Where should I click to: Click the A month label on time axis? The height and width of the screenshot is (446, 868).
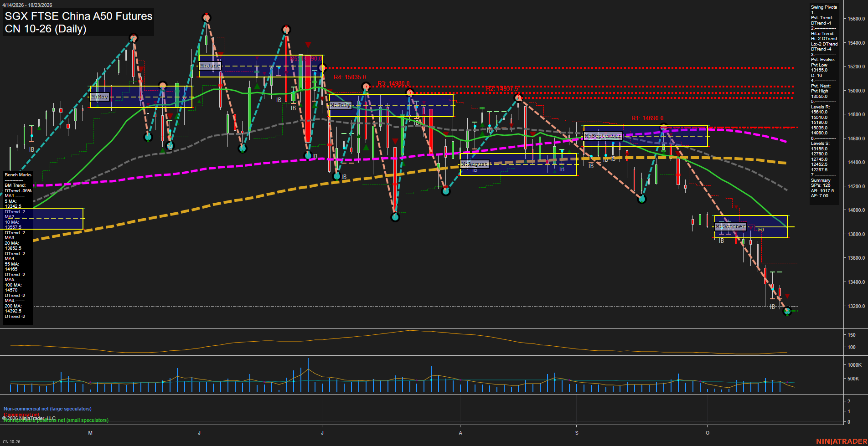click(x=460, y=433)
